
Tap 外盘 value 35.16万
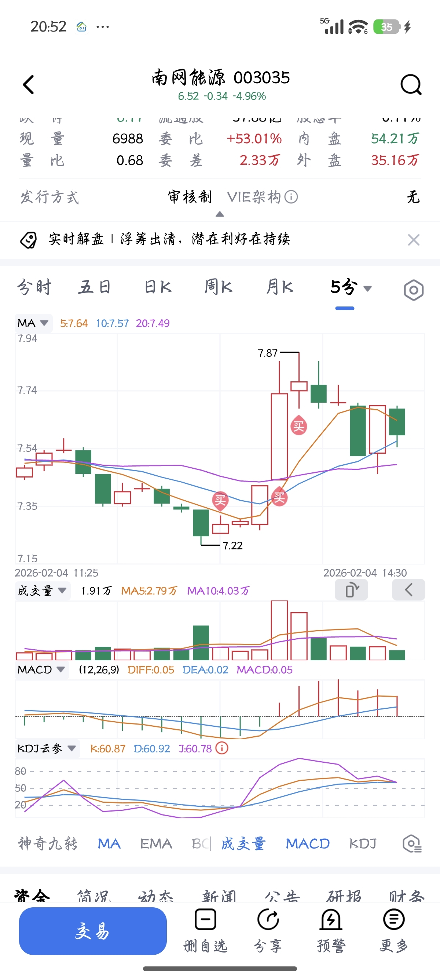395,160
